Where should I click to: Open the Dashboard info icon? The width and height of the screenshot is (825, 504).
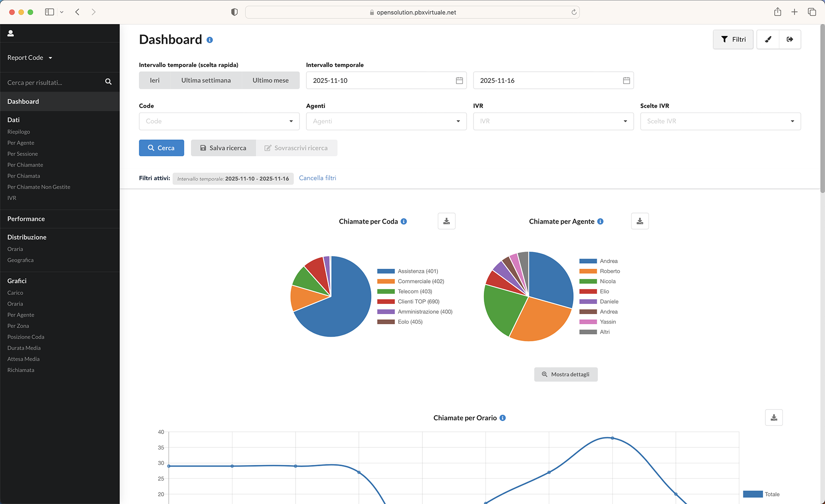point(210,40)
